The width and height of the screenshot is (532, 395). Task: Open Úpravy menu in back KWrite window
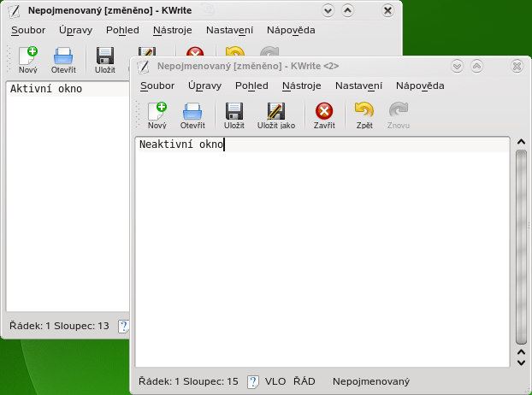(75, 30)
